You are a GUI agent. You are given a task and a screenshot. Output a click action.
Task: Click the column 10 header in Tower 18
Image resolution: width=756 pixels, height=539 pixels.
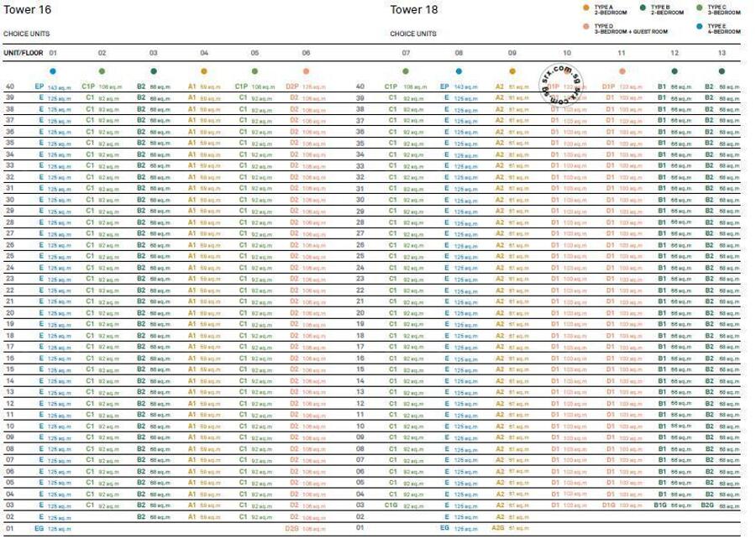[x=567, y=53]
